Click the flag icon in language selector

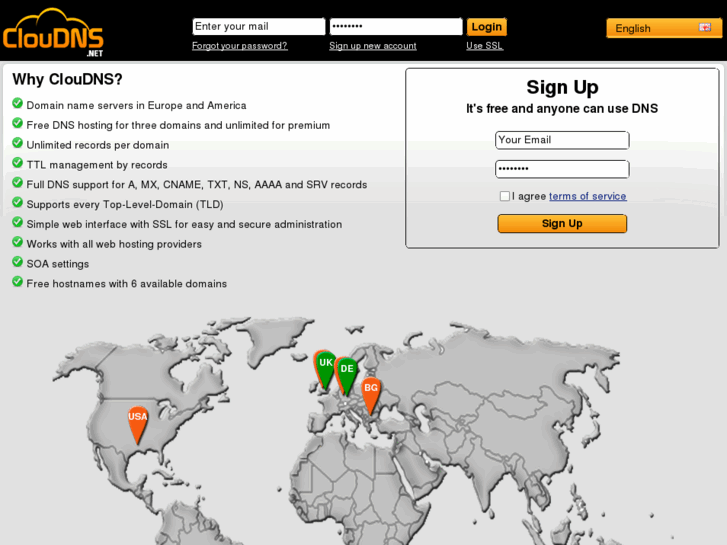pos(705,27)
